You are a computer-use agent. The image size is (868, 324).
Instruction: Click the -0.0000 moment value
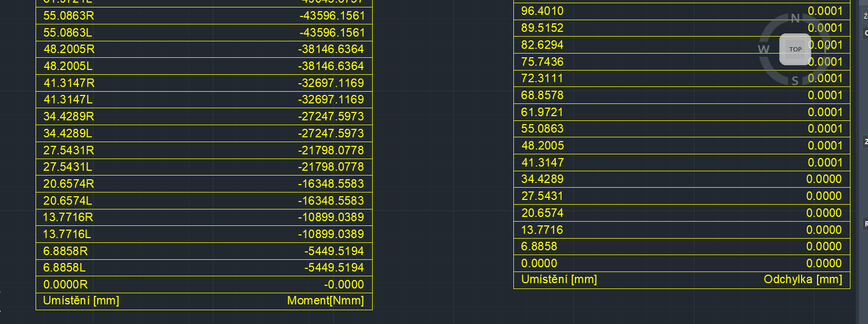[x=344, y=284]
